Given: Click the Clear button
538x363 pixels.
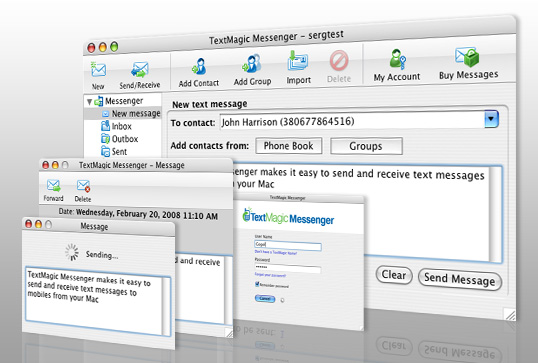Looking at the screenshot, I should coord(394,275).
